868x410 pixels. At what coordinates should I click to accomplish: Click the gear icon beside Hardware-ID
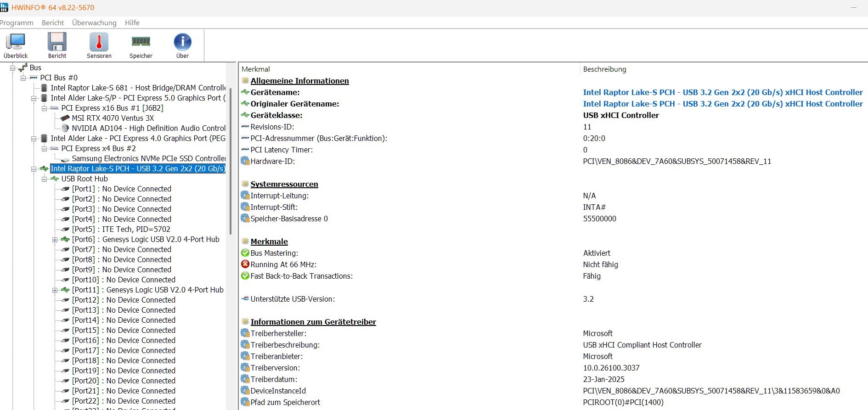click(x=245, y=161)
